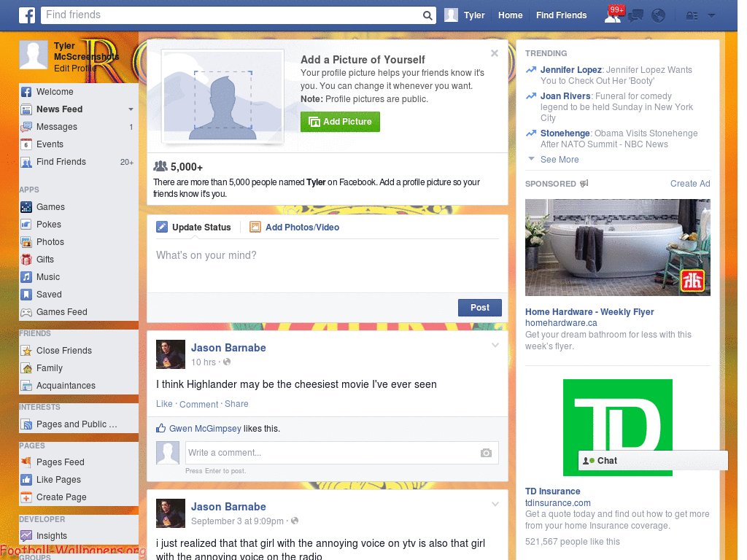Open the messages inbox icon in top bar
The image size is (747, 560).
click(x=635, y=16)
